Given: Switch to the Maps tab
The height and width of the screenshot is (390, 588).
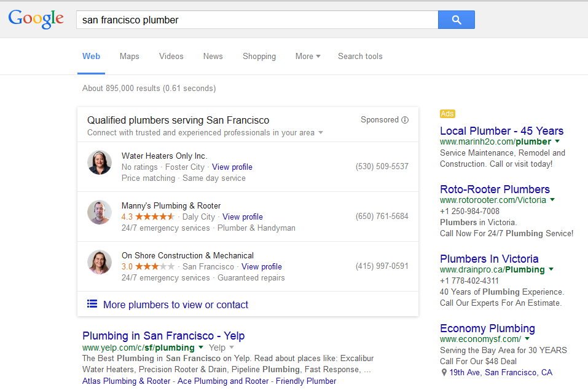Looking at the screenshot, I should point(130,56).
